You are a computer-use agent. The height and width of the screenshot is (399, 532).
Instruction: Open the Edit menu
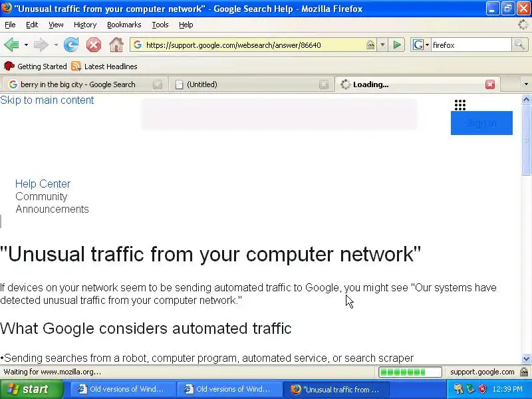coord(32,25)
